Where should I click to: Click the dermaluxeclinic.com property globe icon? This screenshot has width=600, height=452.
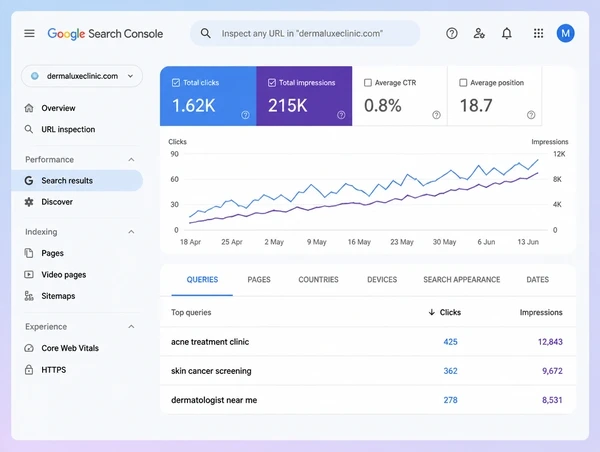[35, 76]
